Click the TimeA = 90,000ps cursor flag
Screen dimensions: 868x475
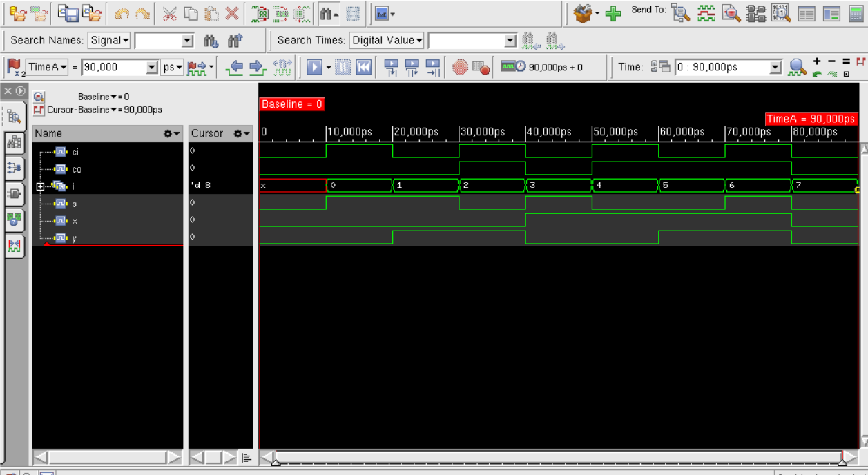(x=811, y=119)
